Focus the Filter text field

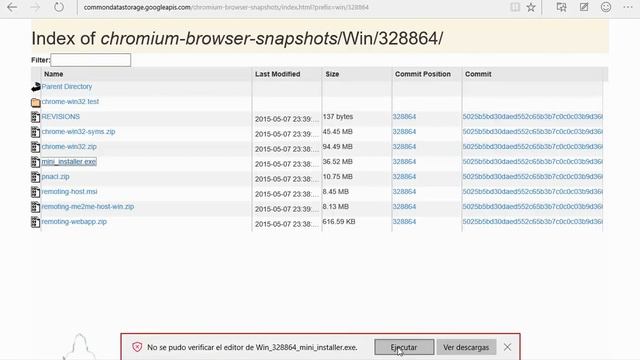91,60
